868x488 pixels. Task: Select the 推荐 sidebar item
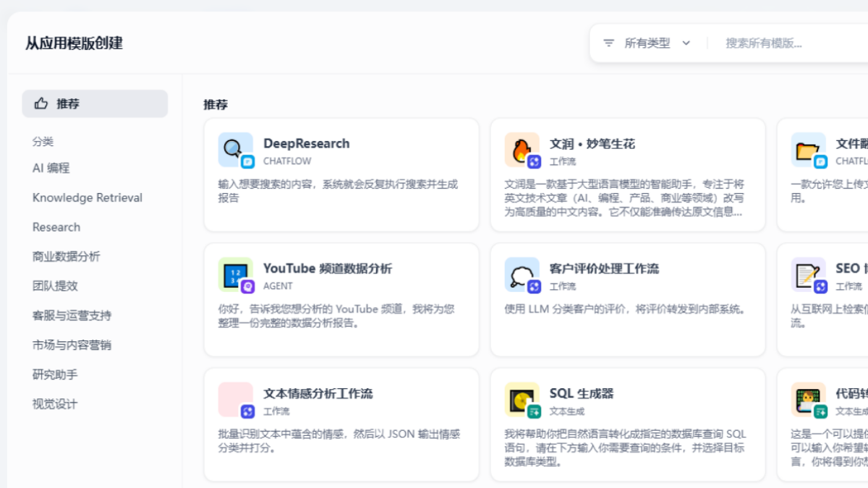pyautogui.click(x=95, y=103)
